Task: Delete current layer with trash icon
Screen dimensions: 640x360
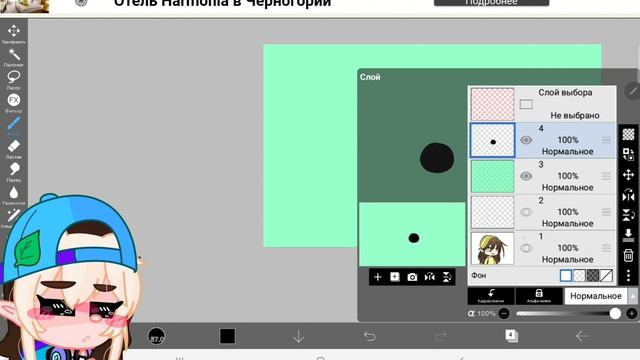Action: click(x=628, y=256)
